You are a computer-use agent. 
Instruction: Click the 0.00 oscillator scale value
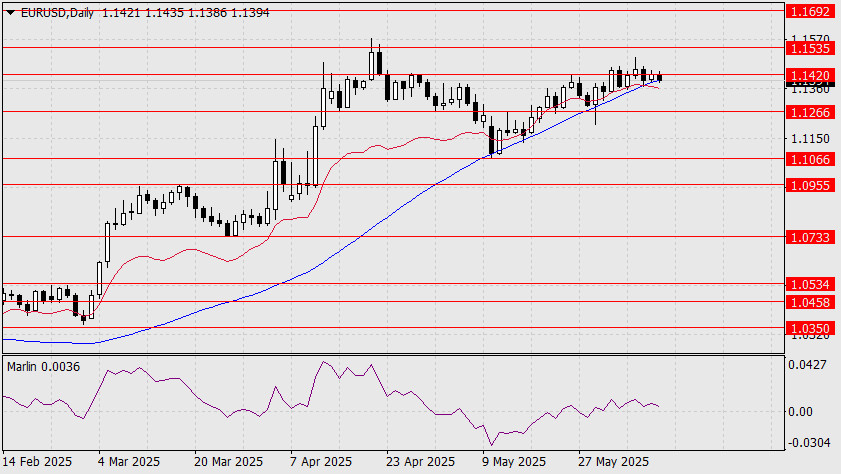(800, 412)
